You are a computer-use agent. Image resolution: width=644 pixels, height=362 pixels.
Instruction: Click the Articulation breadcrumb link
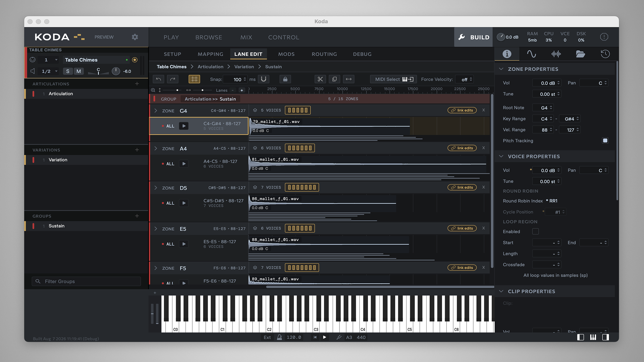point(210,67)
